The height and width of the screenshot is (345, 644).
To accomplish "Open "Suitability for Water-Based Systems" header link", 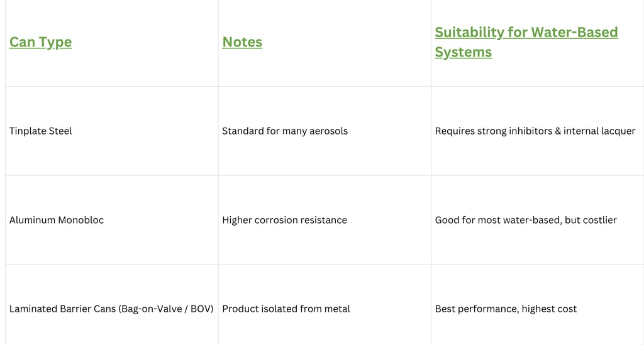I will [526, 32].
